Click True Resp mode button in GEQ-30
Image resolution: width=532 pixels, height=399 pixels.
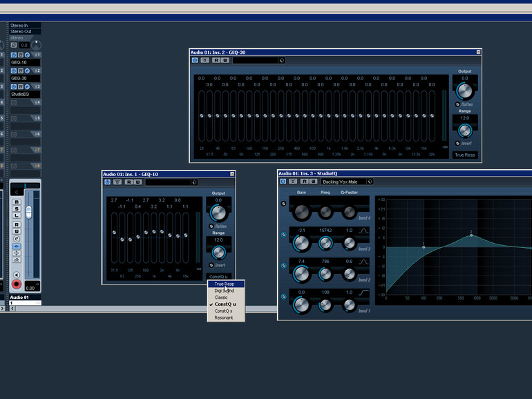(465, 155)
